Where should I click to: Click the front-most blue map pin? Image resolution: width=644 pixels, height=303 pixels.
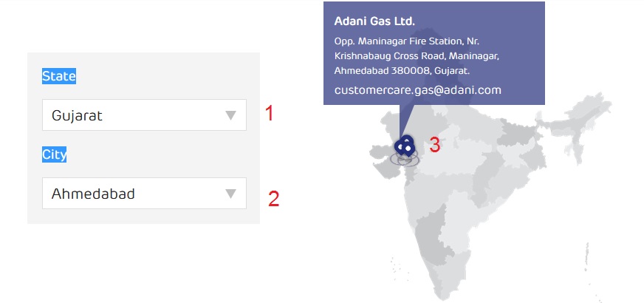pyautogui.click(x=408, y=149)
